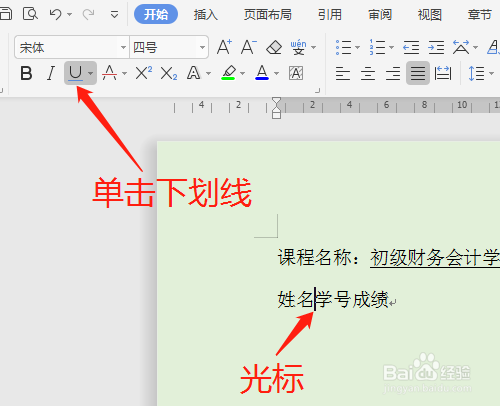Increase font size with A+ icon
Viewport: 500px width, 406px height.
coord(224,47)
